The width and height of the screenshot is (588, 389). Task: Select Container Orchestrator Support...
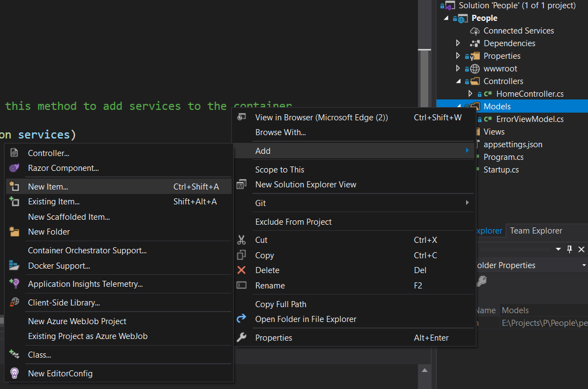tap(119, 250)
